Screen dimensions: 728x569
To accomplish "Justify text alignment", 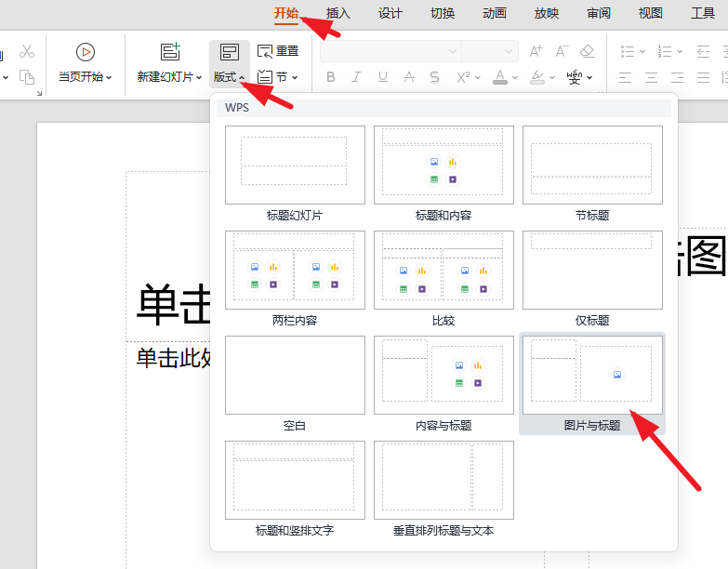I will [704, 77].
